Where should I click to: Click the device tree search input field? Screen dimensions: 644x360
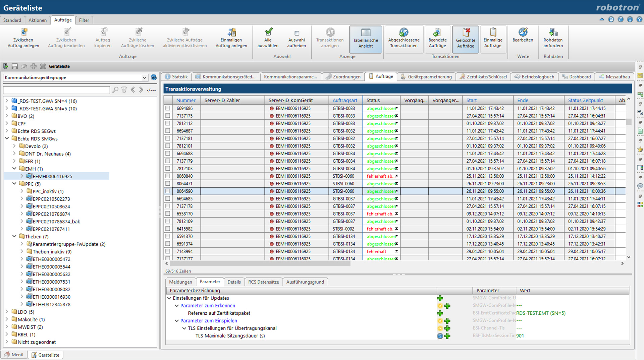click(56, 90)
